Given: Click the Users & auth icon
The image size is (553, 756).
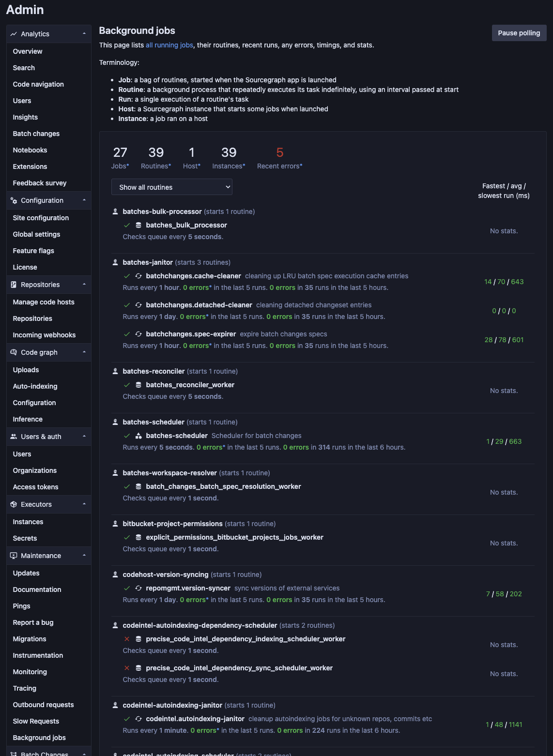Looking at the screenshot, I should [x=13, y=437].
